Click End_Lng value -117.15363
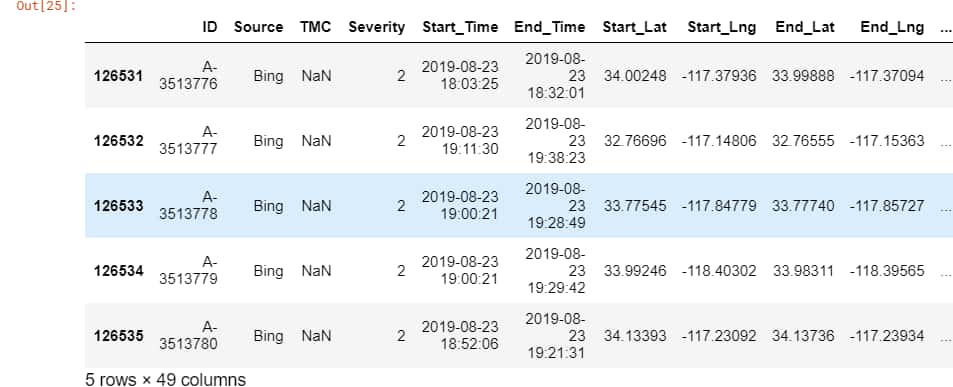This screenshot has width=953, height=387. point(887,141)
